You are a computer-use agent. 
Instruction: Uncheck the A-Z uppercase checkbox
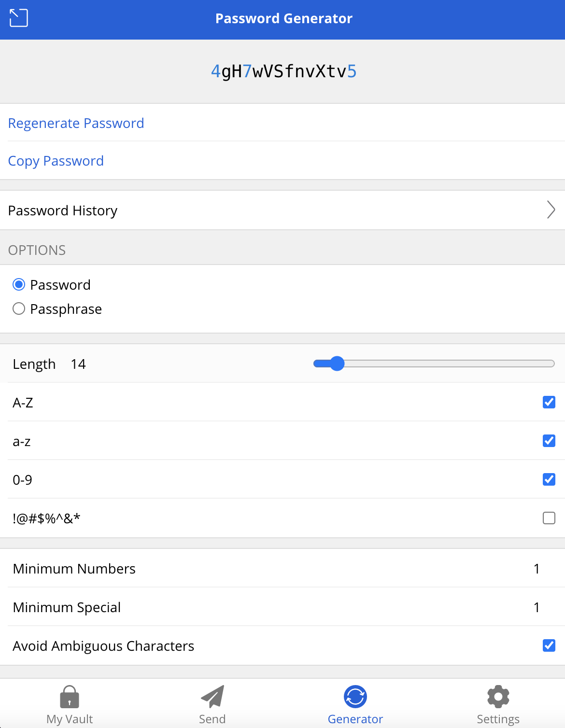click(x=549, y=402)
